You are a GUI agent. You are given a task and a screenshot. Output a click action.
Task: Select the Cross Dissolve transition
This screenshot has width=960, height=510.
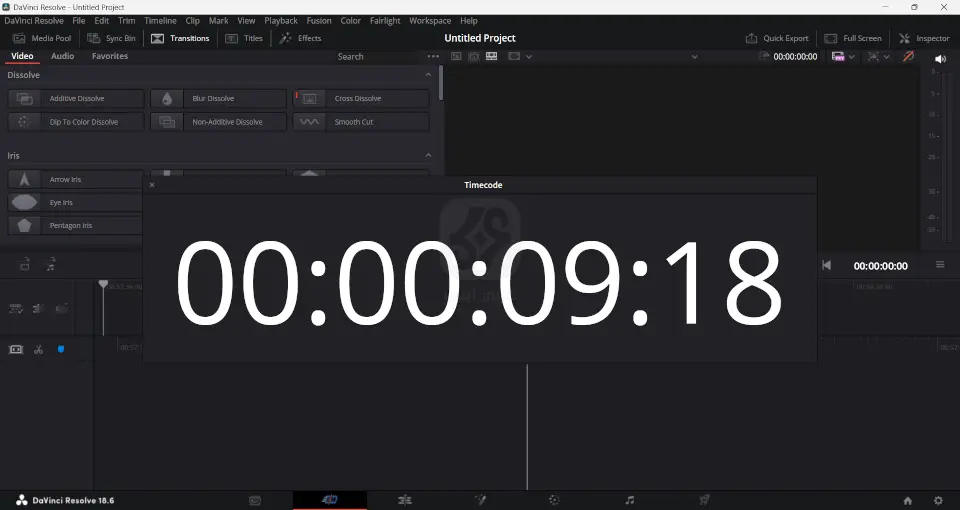(x=361, y=98)
